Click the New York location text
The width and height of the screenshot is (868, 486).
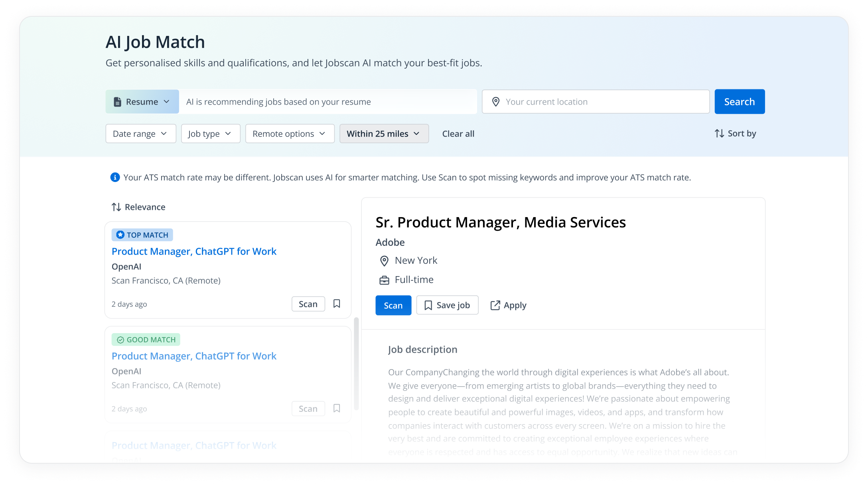pyautogui.click(x=416, y=261)
